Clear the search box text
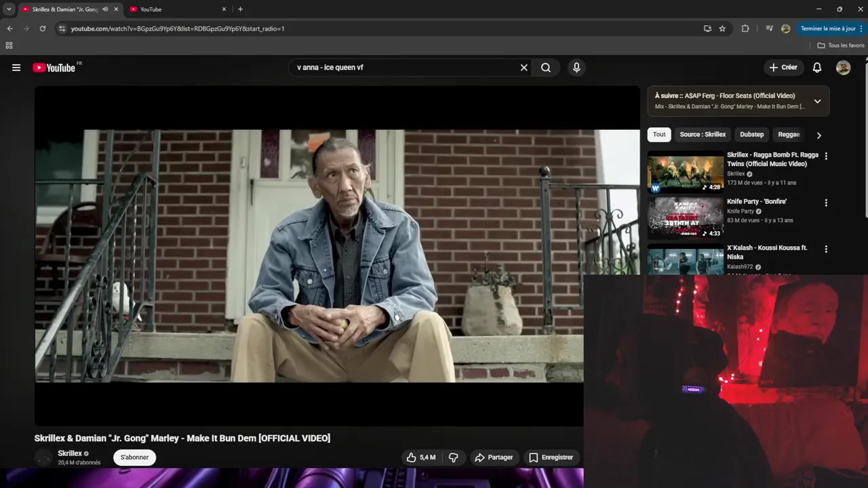 [x=524, y=68]
